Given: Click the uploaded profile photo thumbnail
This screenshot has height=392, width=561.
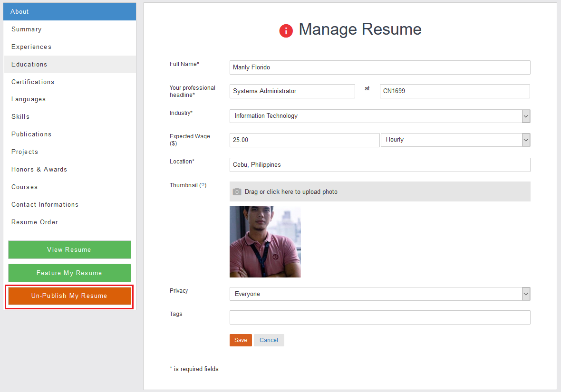Looking at the screenshot, I should 265,242.
